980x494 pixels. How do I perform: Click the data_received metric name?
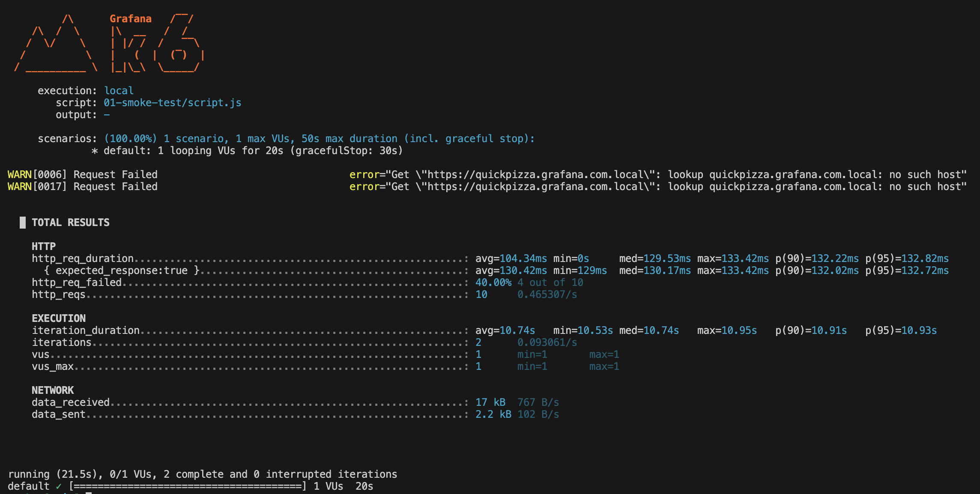(x=71, y=402)
